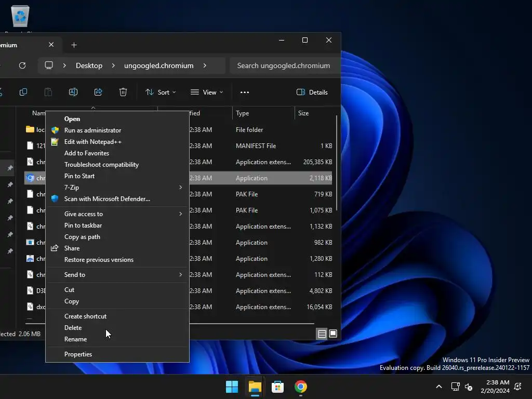Viewport: 532px width, 399px height.
Task: Select Rename in the context menu
Action: pos(117,339)
